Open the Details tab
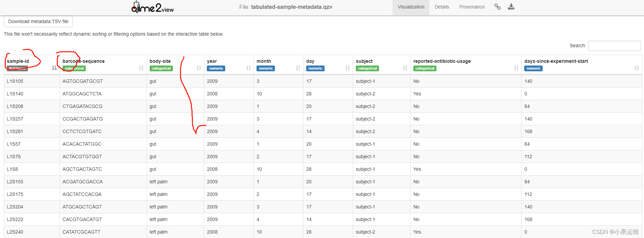This screenshot has width=644, height=238. [x=442, y=7]
